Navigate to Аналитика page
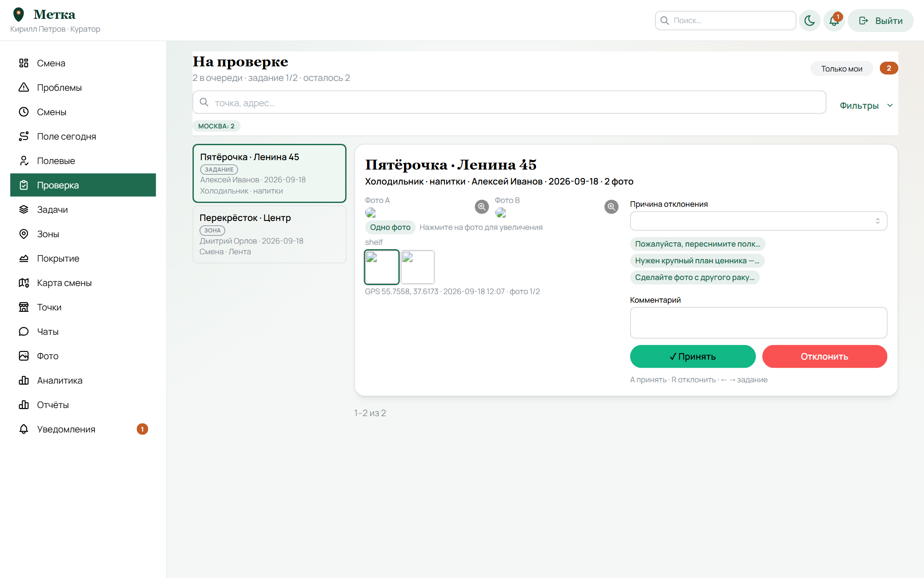Image resolution: width=924 pixels, height=578 pixels. pyautogui.click(x=83, y=381)
